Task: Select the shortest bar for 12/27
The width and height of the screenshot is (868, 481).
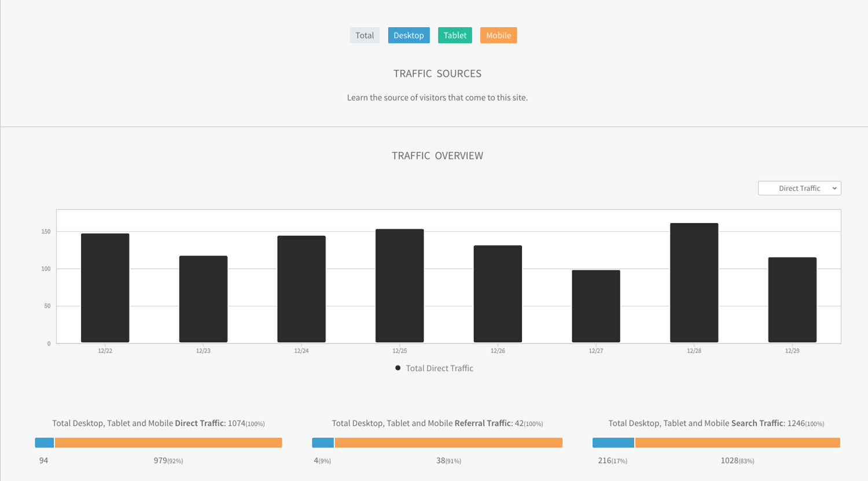Action: tap(595, 306)
